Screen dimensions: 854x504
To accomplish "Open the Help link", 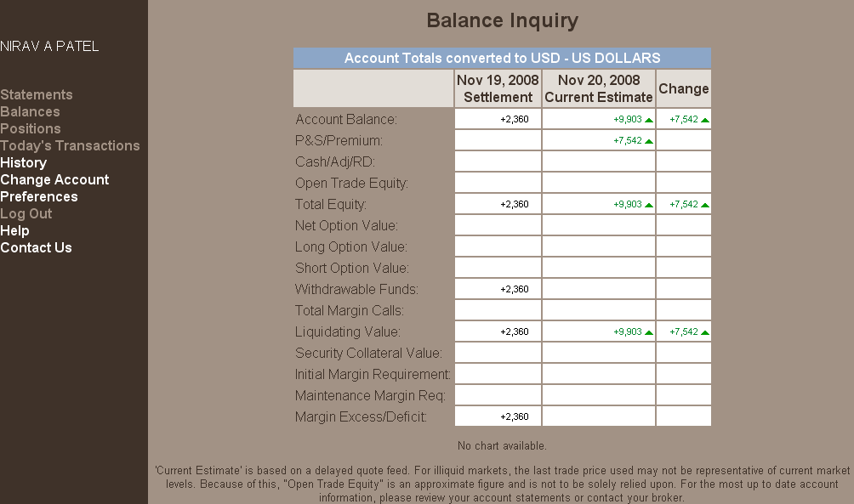I will pos(14,230).
